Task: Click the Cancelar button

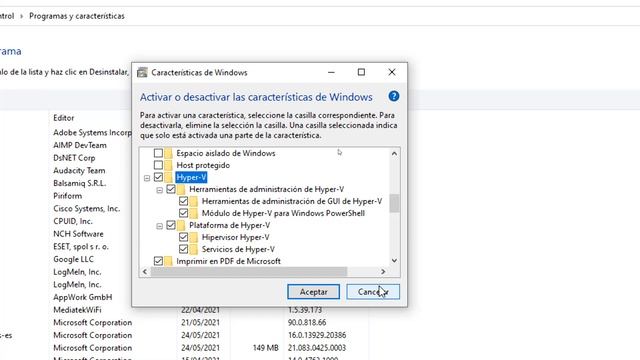Action: 373,292
